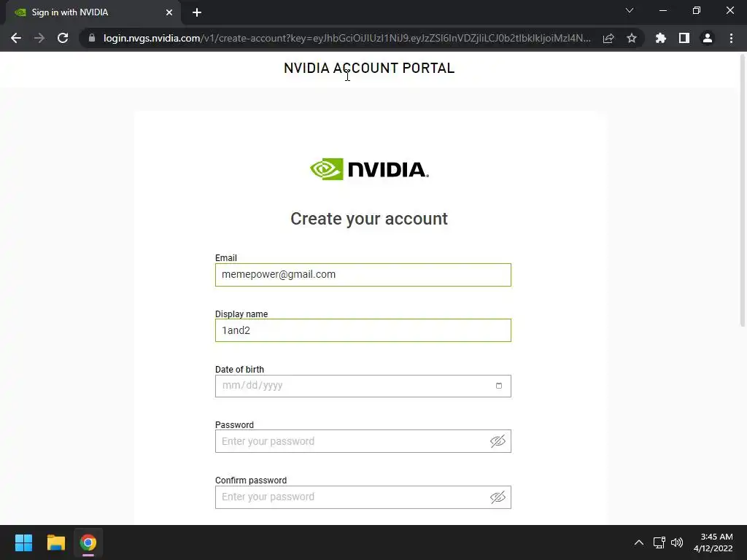Click the NVIDIA logo
This screenshot has height=560, width=747.
(369, 169)
